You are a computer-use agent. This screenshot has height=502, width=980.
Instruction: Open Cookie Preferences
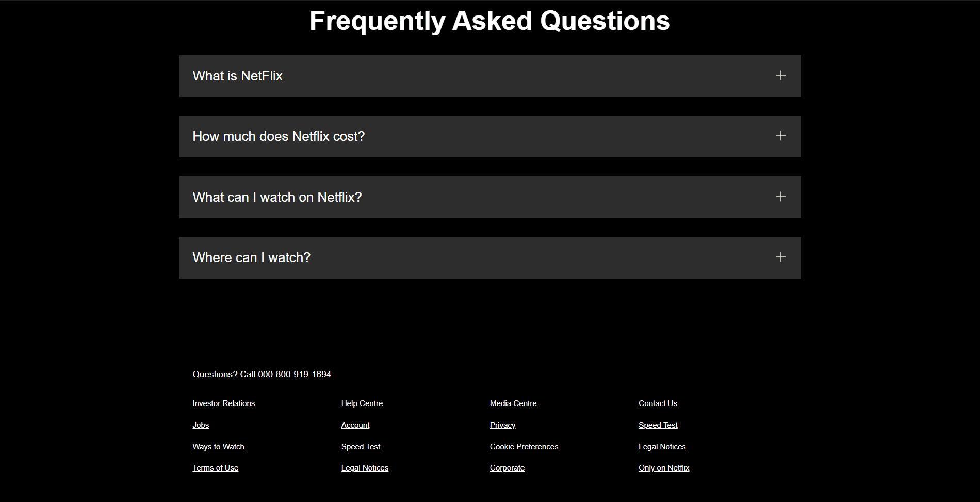(x=524, y=446)
